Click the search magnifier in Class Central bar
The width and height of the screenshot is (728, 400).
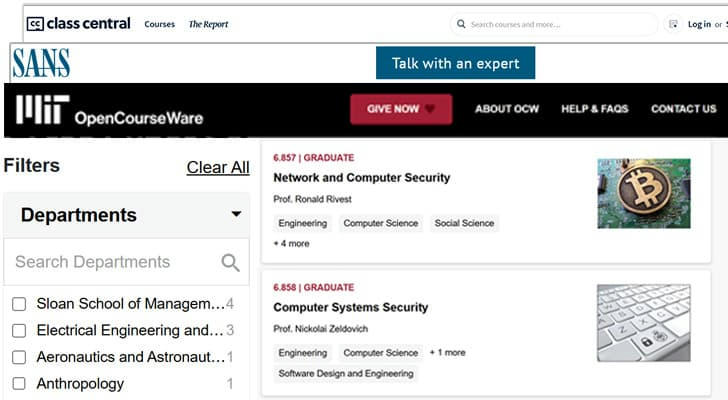click(x=461, y=24)
